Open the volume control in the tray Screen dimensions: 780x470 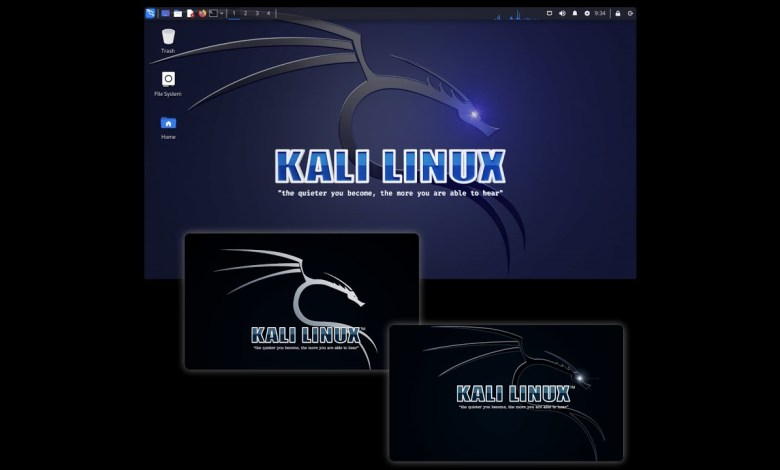click(x=562, y=13)
